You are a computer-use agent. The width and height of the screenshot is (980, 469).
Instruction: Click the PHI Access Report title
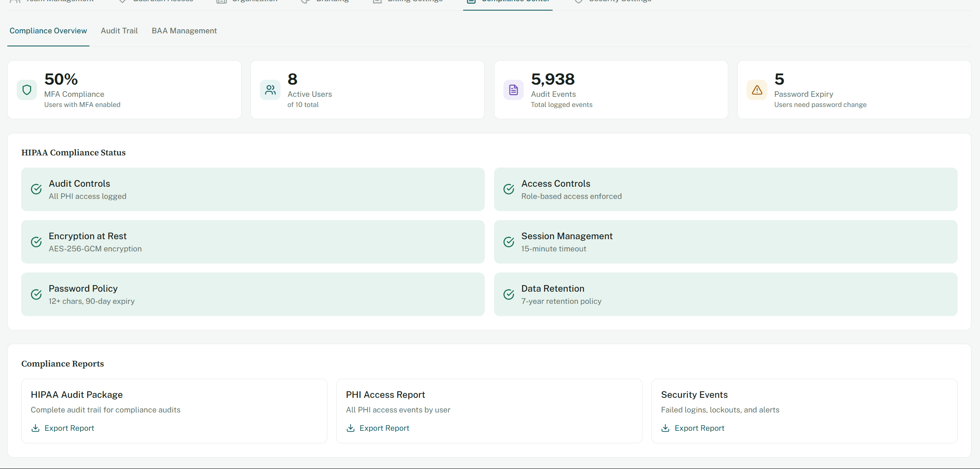click(x=385, y=395)
